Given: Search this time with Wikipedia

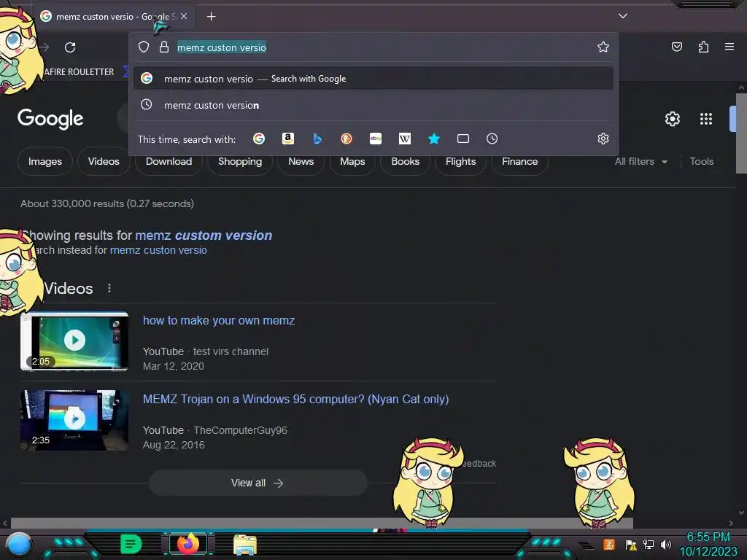Looking at the screenshot, I should [404, 139].
